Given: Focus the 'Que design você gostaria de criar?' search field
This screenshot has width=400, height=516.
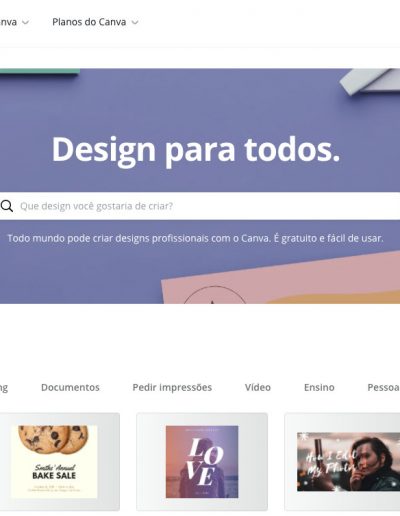Looking at the screenshot, I should coord(200,206).
